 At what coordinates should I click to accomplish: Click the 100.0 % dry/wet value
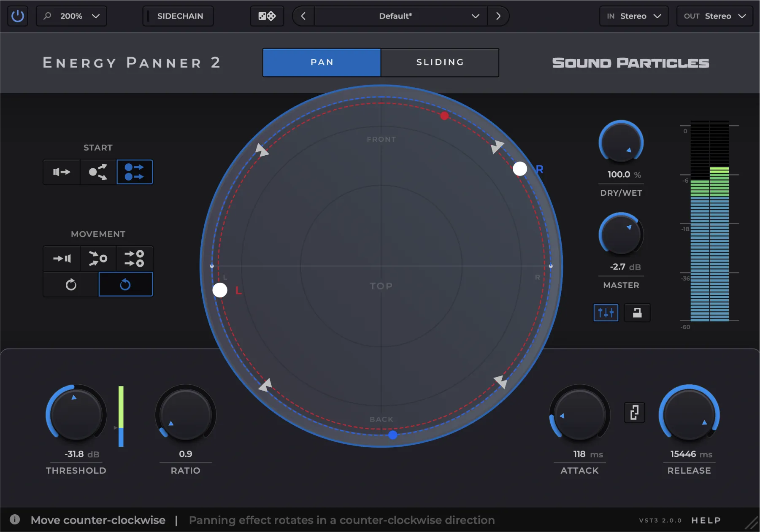[624, 175]
